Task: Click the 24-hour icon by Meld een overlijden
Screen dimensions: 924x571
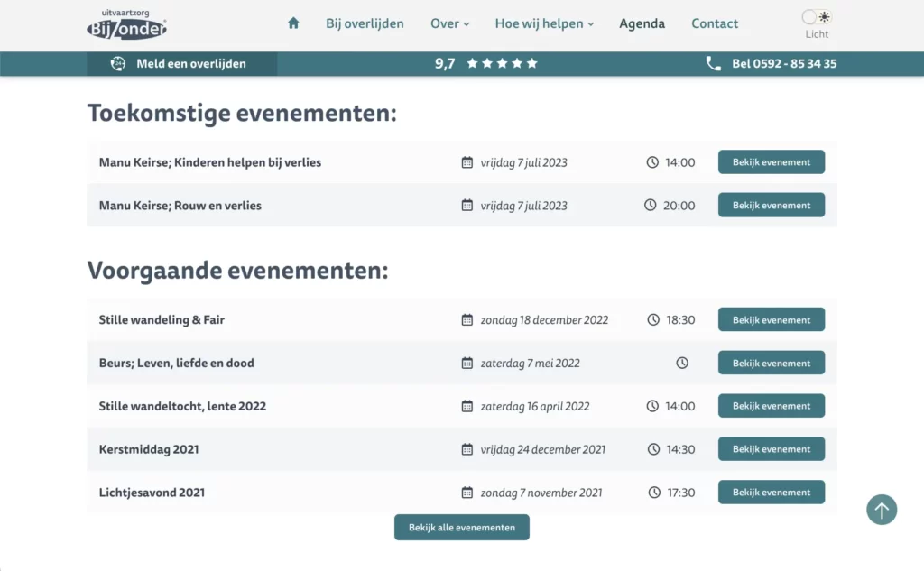Action: point(118,64)
